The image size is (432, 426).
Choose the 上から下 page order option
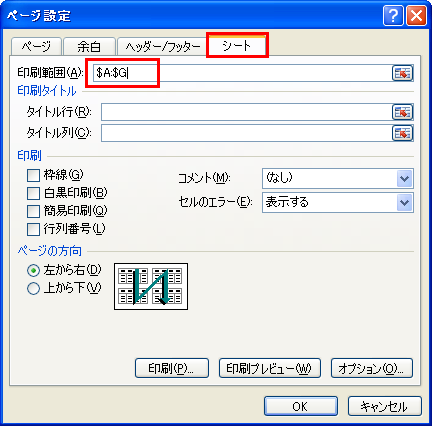coord(33,289)
